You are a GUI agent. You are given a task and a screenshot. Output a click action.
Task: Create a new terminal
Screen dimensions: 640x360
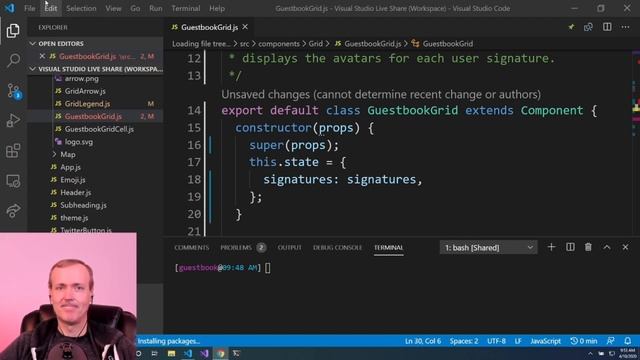[551, 247]
